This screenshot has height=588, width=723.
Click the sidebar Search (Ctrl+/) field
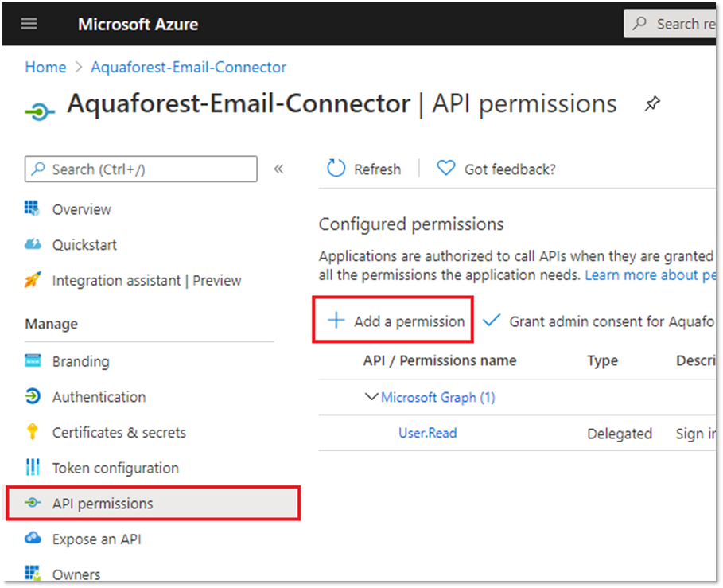click(x=142, y=169)
